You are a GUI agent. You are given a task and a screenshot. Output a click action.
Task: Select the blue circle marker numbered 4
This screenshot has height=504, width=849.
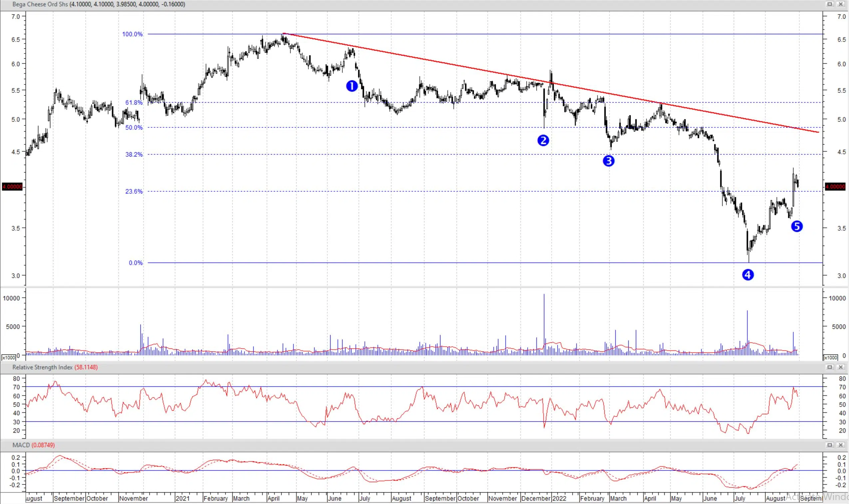[x=748, y=274]
